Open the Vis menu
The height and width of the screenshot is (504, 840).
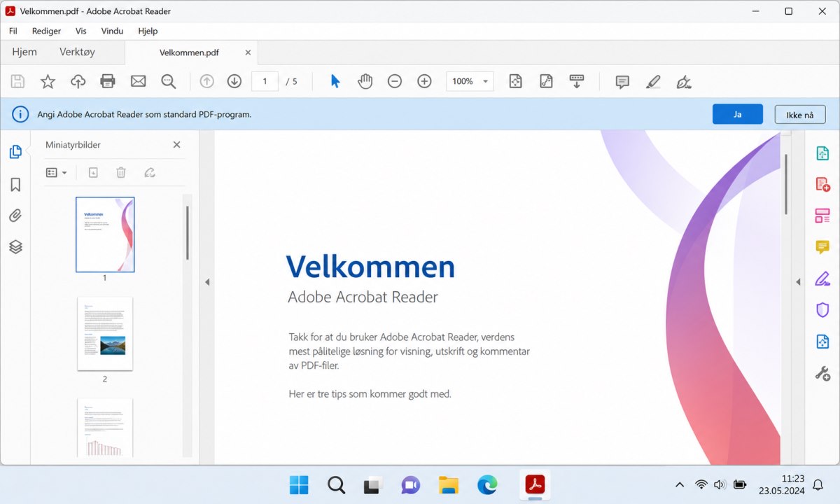81,31
